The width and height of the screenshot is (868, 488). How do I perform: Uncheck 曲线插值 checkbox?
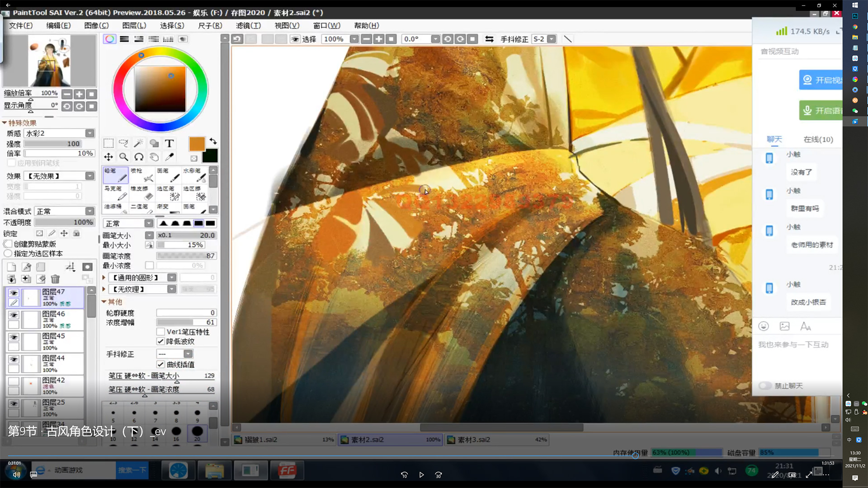coord(160,364)
